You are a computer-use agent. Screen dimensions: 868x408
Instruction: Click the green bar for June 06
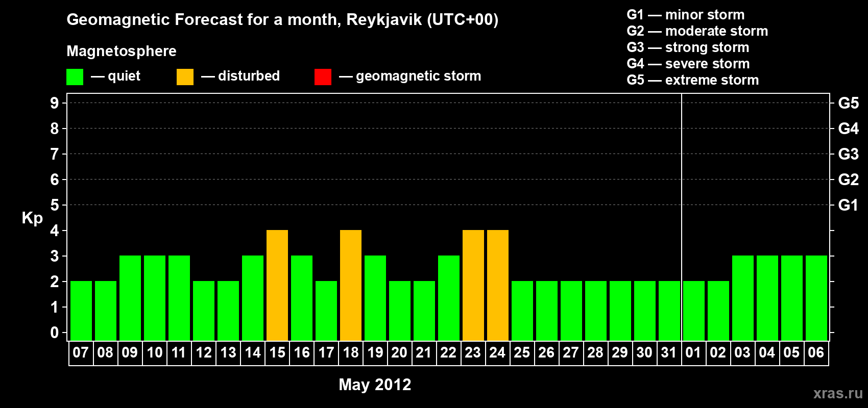816,298
